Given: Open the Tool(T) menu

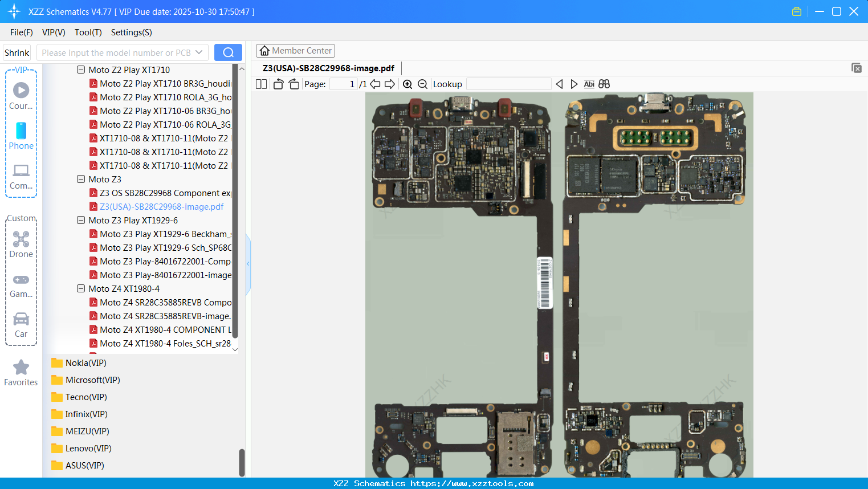Looking at the screenshot, I should coord(88,32).
